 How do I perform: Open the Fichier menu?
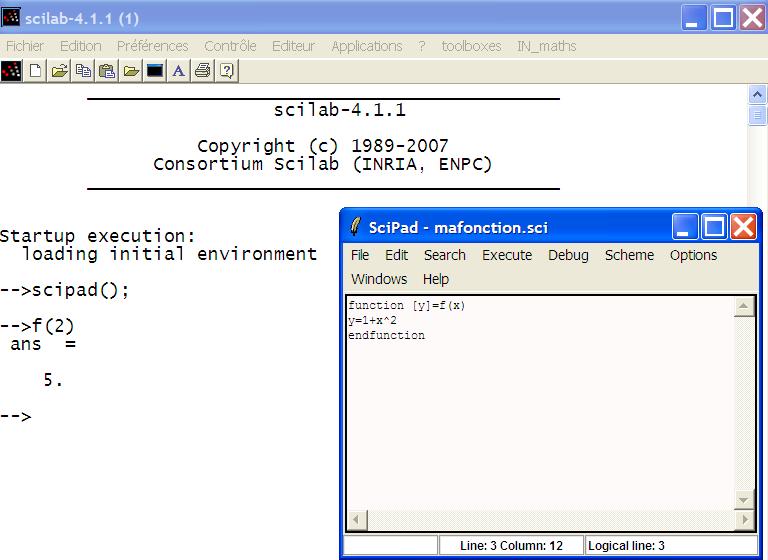(x=25, y=46)
